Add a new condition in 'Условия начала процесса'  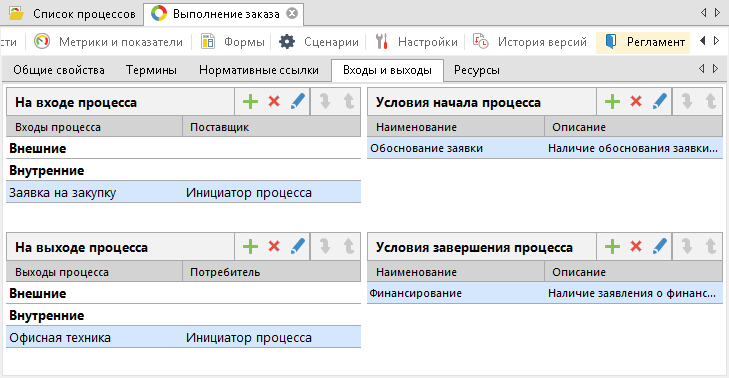click(x=612, y=101)
